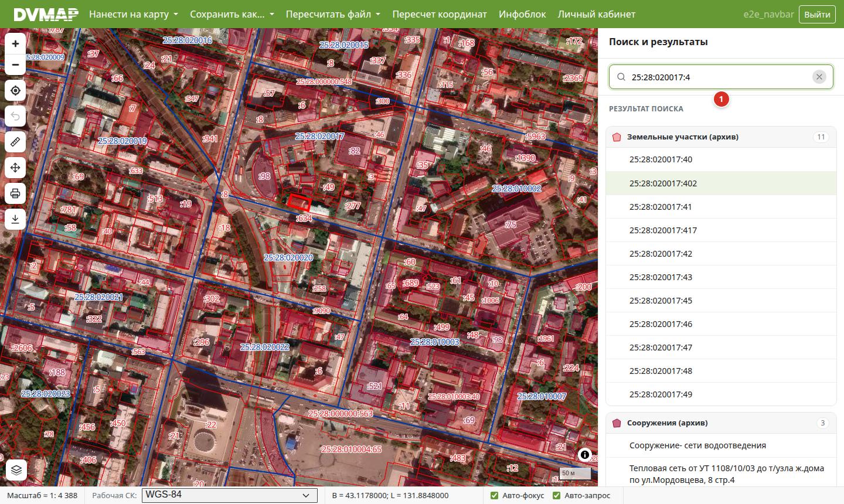Collapse the Земельные участки (архив) group

pyautogui.click(x=721, y=137)
